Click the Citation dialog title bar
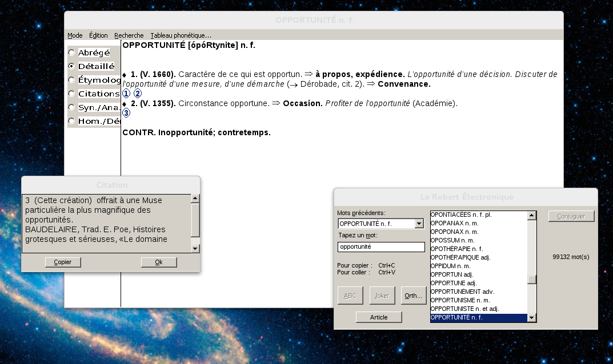The image size is (613, 364). pos(111,185)
